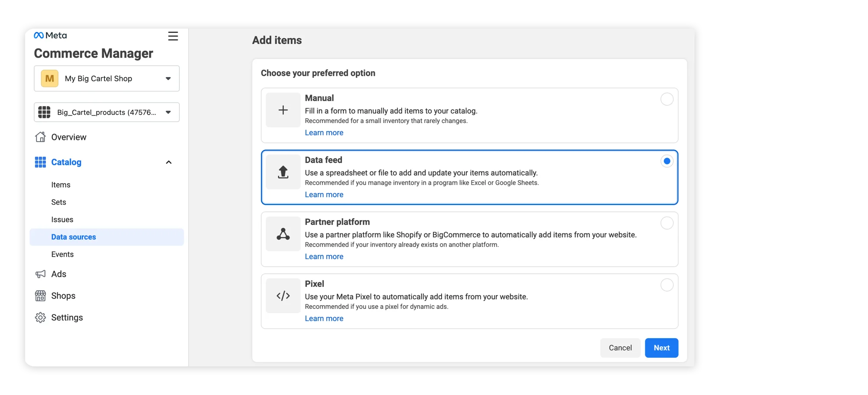Click 'Fill in a form to manually add items' text
This screenshot has width=868, height=395.
point(391,111)
